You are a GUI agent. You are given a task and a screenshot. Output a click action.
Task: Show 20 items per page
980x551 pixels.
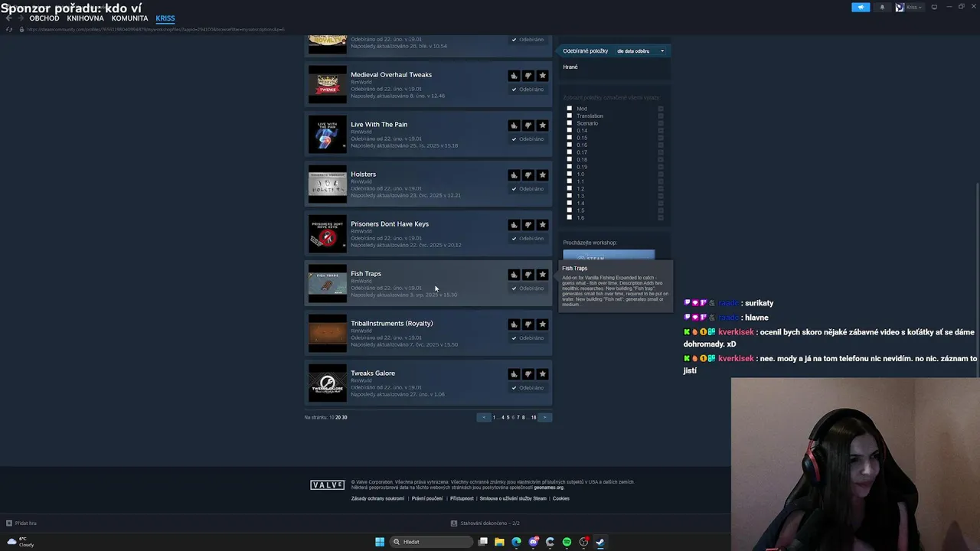(338, 417)
